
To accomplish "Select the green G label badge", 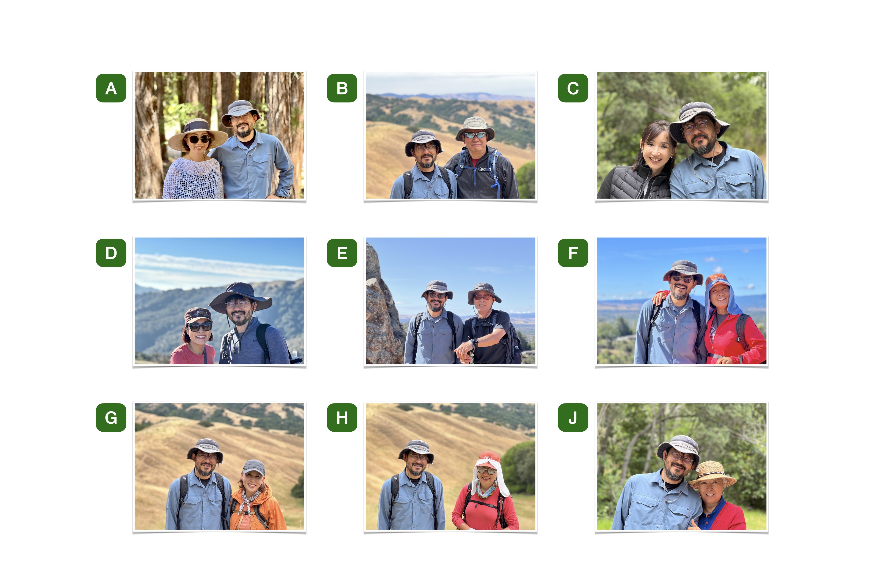I will tap(111, 417).
